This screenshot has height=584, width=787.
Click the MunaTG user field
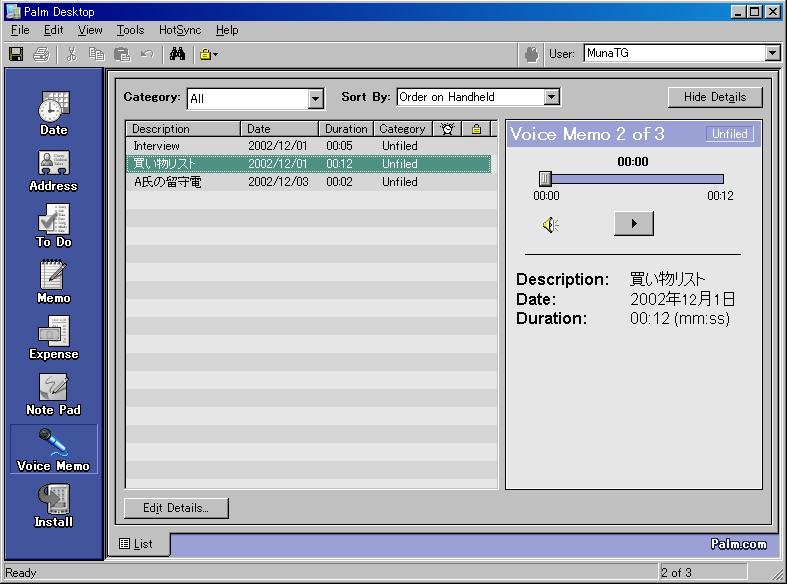675,53
